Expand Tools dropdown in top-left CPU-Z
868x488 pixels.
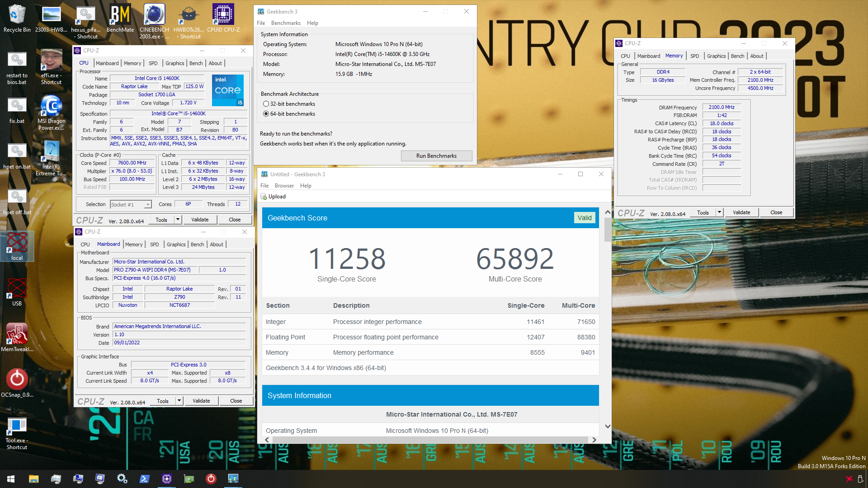point(178,220)
